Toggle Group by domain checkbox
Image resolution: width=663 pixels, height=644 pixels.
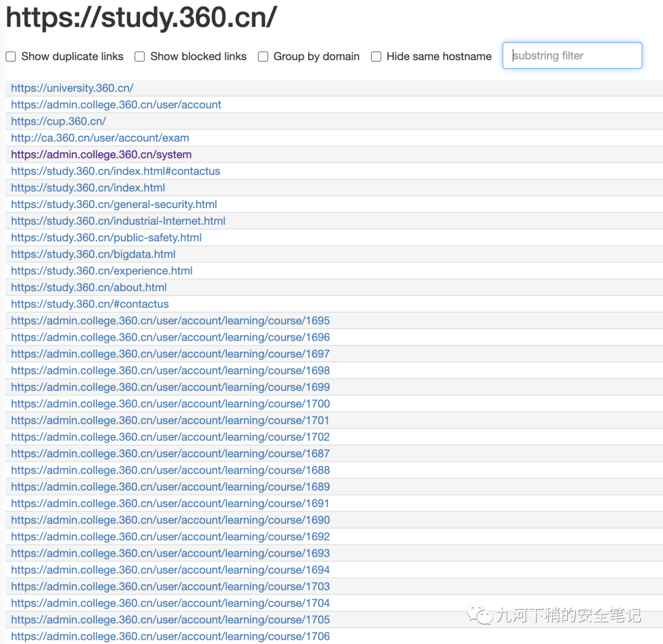(263, 56)
